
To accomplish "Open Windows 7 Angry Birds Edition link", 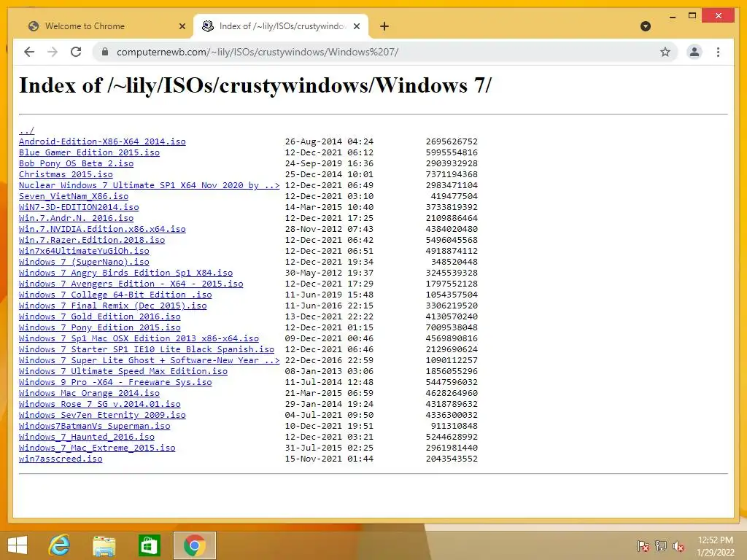I will click(x=125, y=273).
